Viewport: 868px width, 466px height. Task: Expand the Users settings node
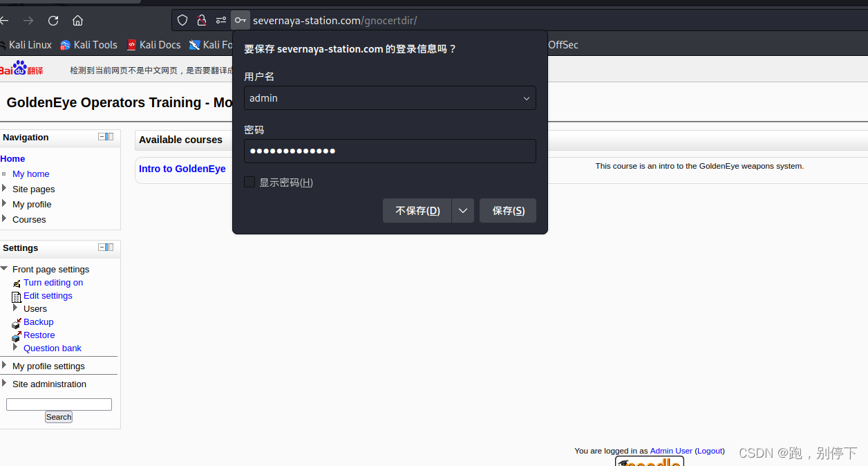click(15, 308)
